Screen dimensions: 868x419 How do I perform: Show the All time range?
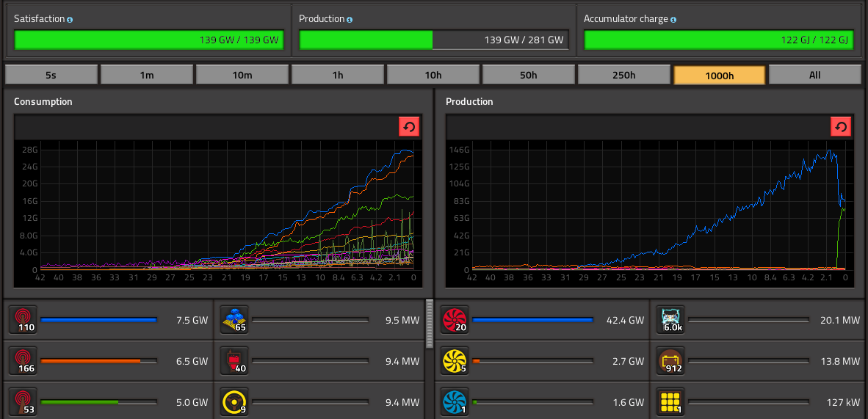tap(815, 75)
